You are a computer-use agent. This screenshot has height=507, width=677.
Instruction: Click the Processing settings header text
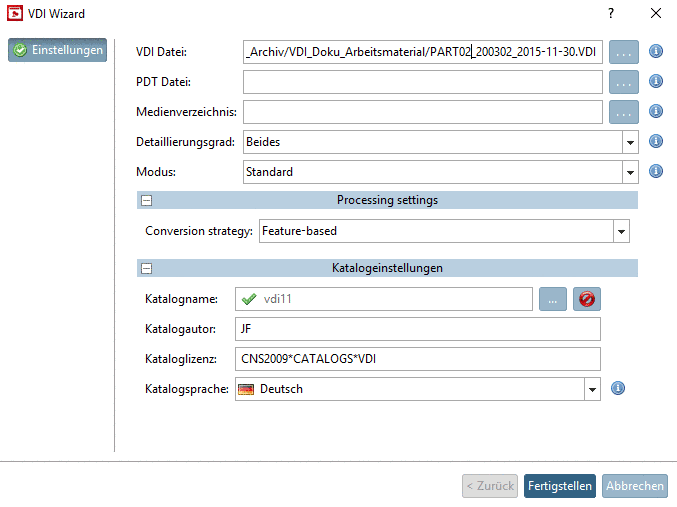tap(387, 200)
